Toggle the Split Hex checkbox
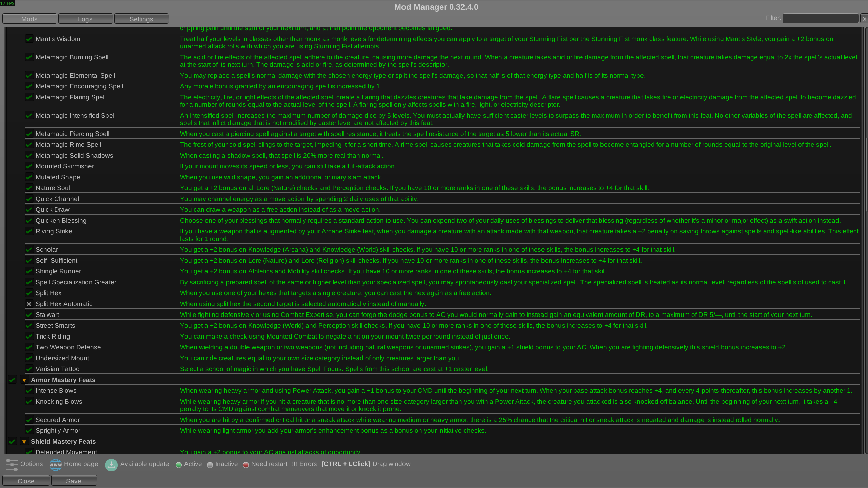This screenshot has height=488, width=868. 29,293
